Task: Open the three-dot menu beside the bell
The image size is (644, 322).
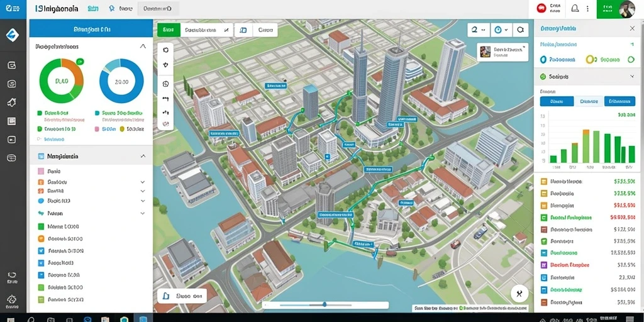Action: click(x=588, y=8)
